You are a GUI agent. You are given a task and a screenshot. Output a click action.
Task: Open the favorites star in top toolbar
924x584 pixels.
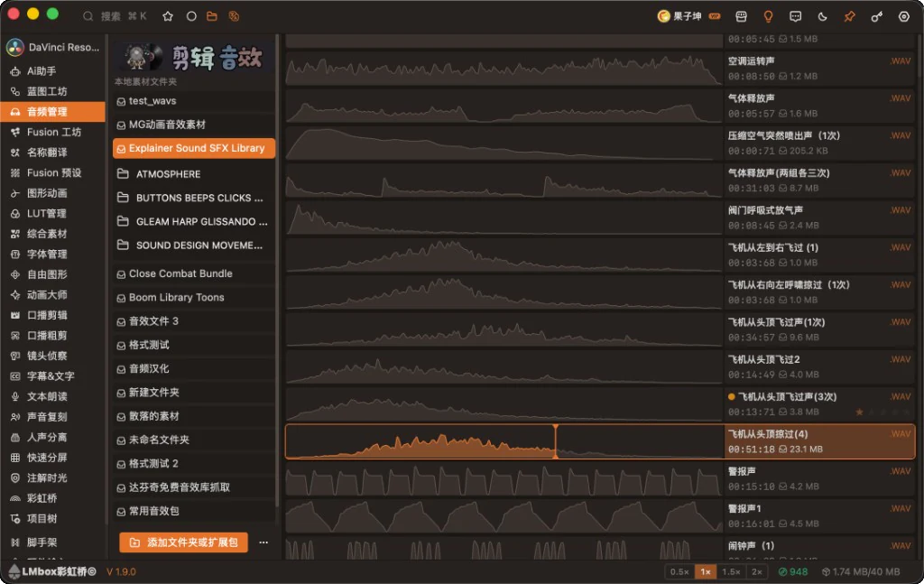(168, 16)
